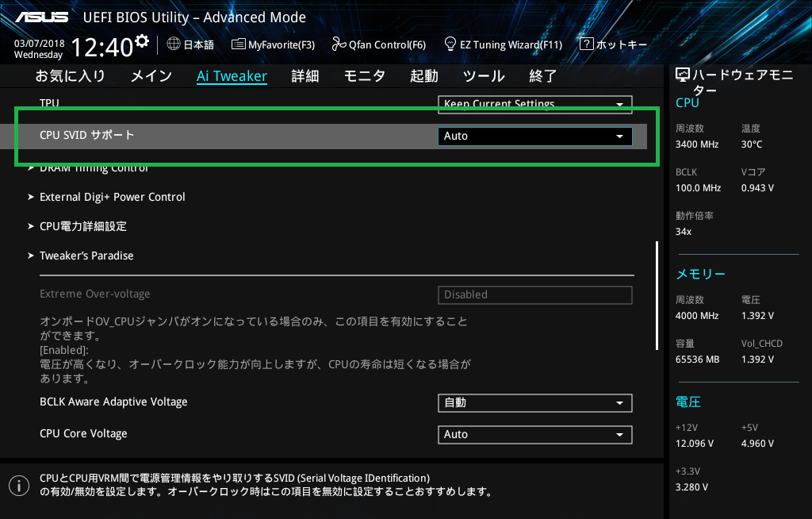
Task: Open the CPU Core Voltage dropdown
Action: coord(535,435)
